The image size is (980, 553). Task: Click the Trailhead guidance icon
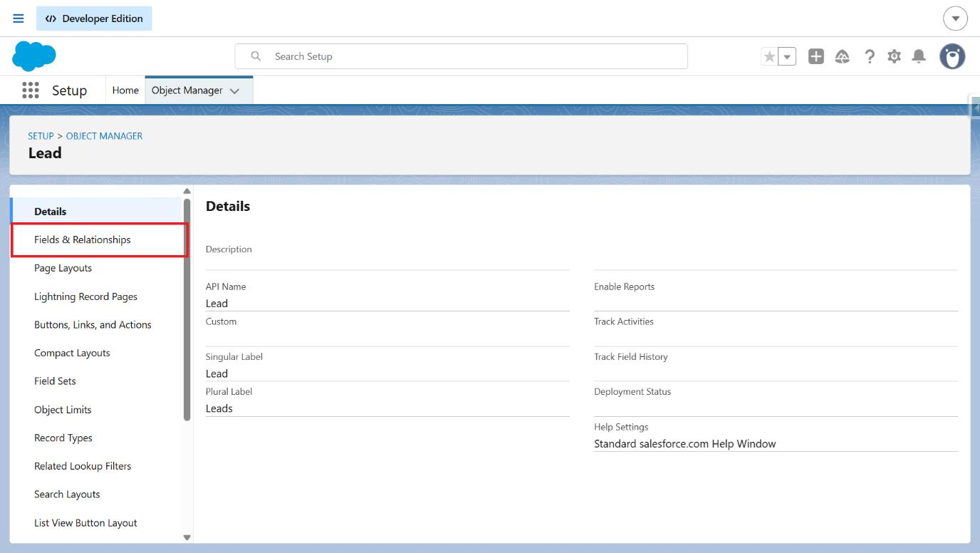pyautogui.click(x=843, y=56)
